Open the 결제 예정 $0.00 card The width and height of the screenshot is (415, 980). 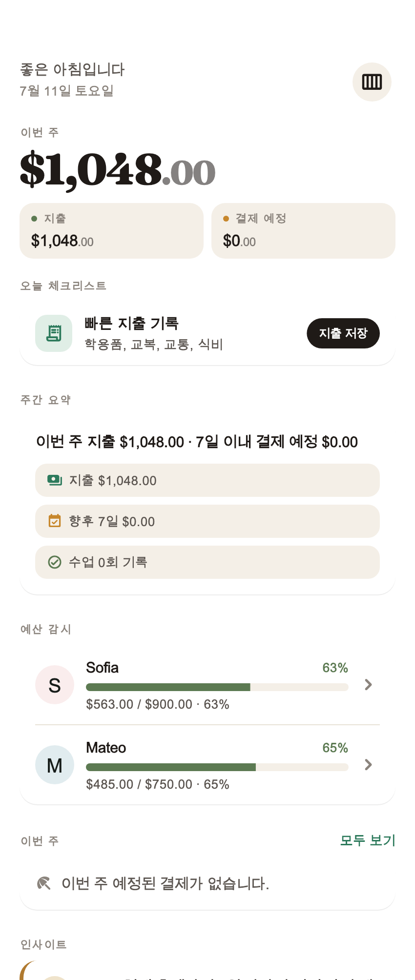(303, 231)
